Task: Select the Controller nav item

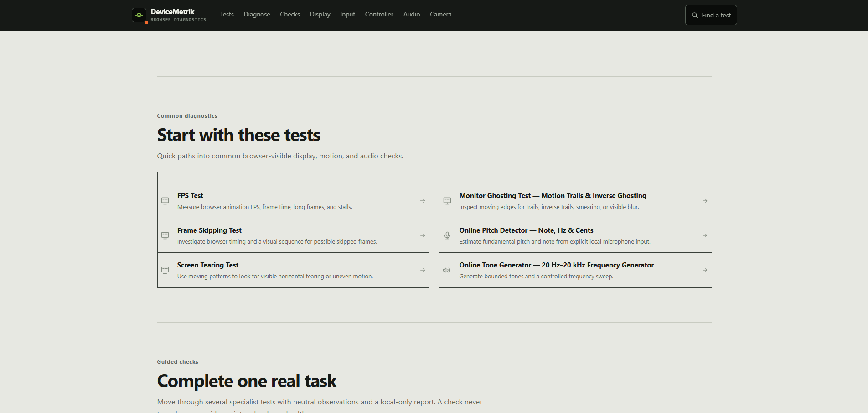Action: [379, 14]
